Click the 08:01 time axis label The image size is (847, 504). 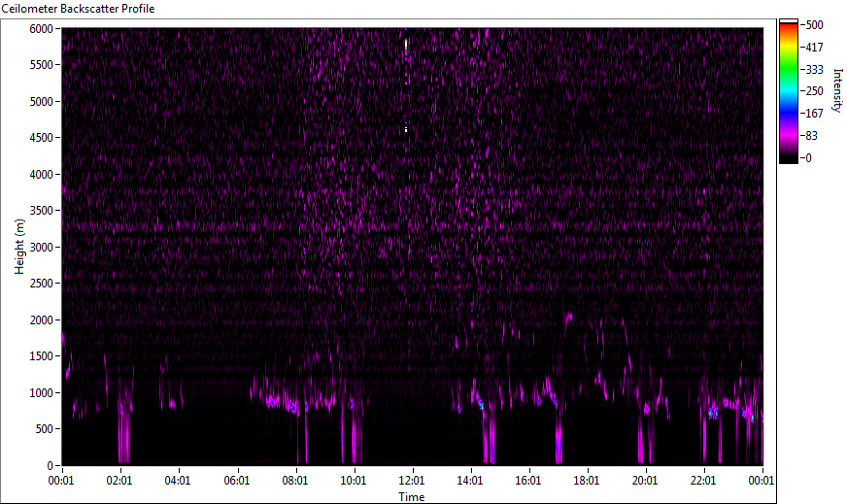(295, 481)
